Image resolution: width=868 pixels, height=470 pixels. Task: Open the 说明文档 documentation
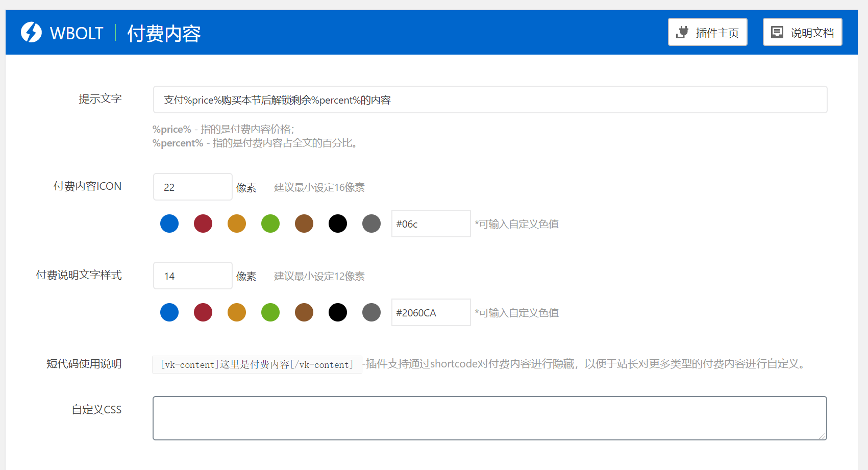[802, 32]
